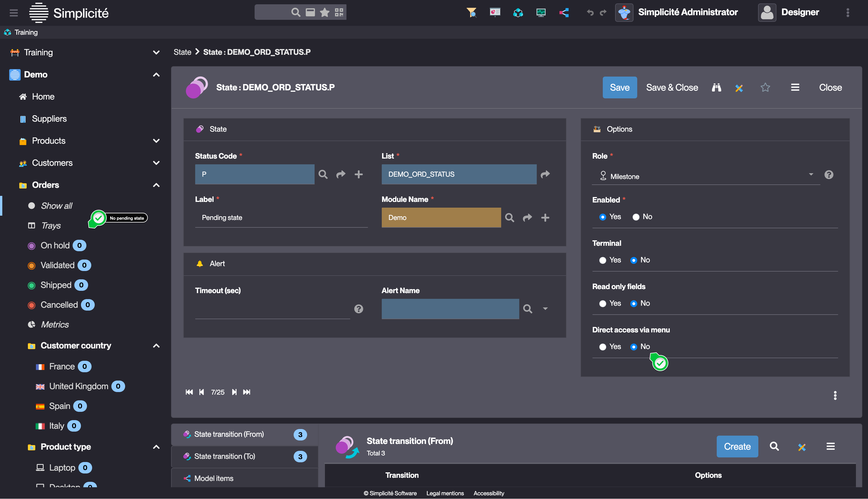Set Enabled to No
The height and width of the screenshot is (499, 868).
(x=636, y=217)
